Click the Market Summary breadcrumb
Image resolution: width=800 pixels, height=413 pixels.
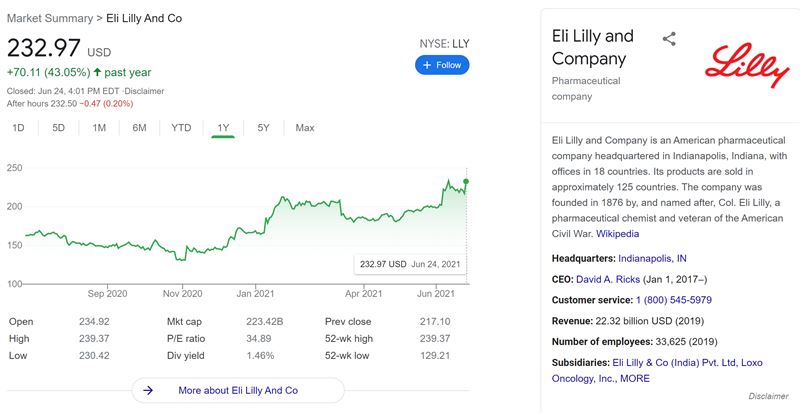[x=49, y=18]
